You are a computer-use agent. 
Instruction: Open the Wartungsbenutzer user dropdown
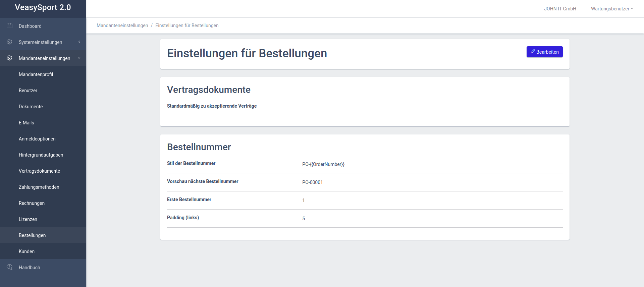(612, 9)
